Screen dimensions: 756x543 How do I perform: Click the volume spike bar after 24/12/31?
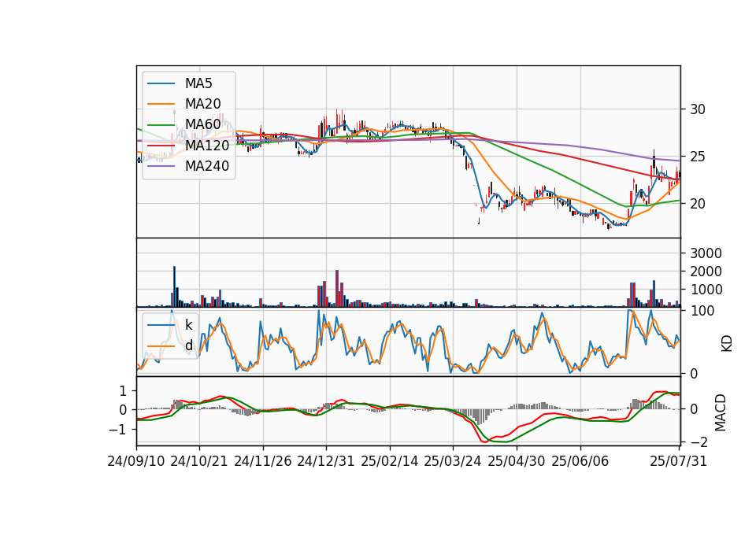337,288
